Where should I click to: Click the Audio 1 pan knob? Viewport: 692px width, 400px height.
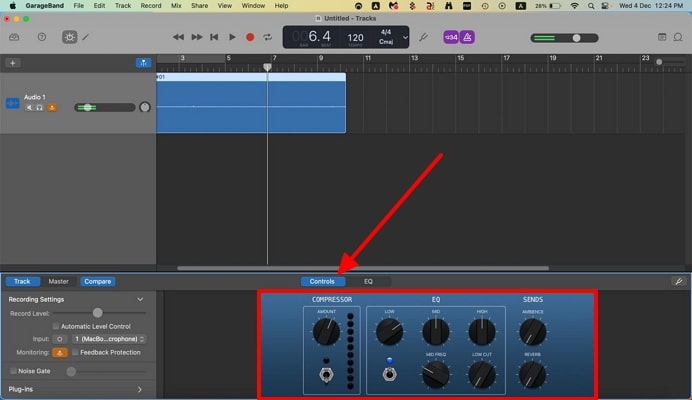145,107
